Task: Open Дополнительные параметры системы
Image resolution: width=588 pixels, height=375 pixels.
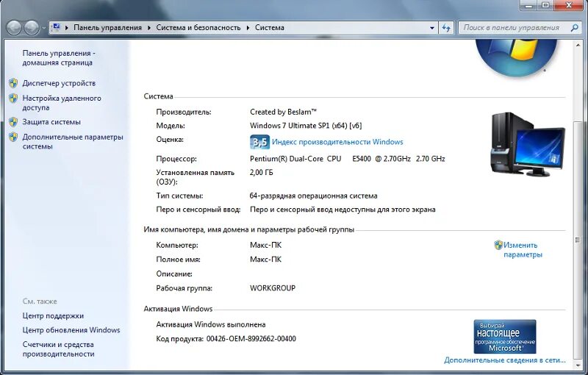Action: 73,142
